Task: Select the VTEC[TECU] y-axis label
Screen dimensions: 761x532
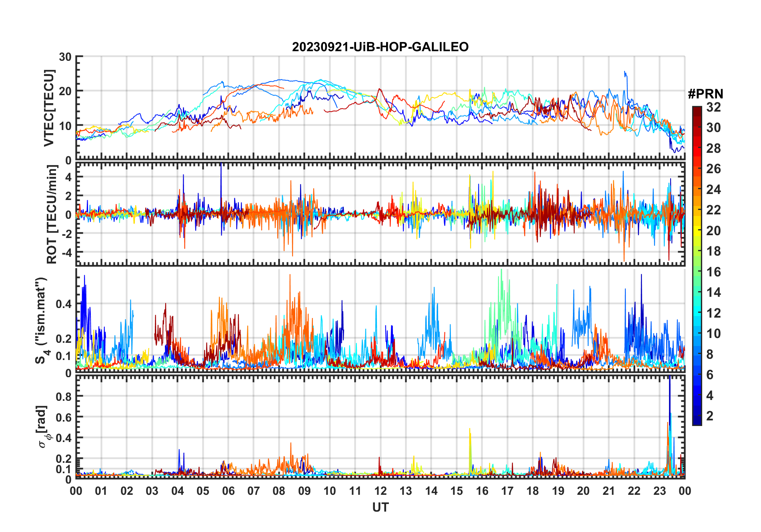Action: click(49, 108)
